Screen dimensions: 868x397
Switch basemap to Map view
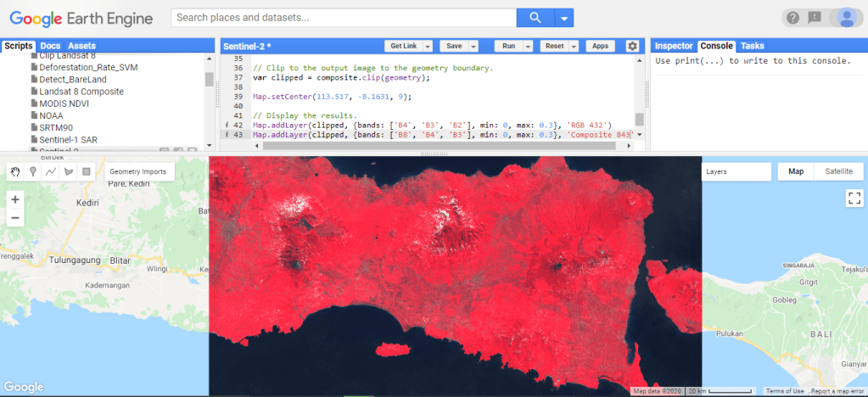796,171
